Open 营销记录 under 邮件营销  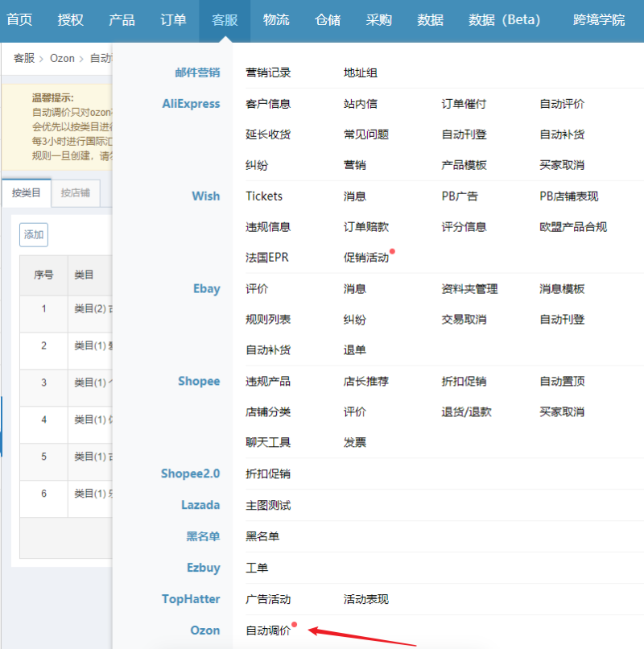[x=268, y=73]
